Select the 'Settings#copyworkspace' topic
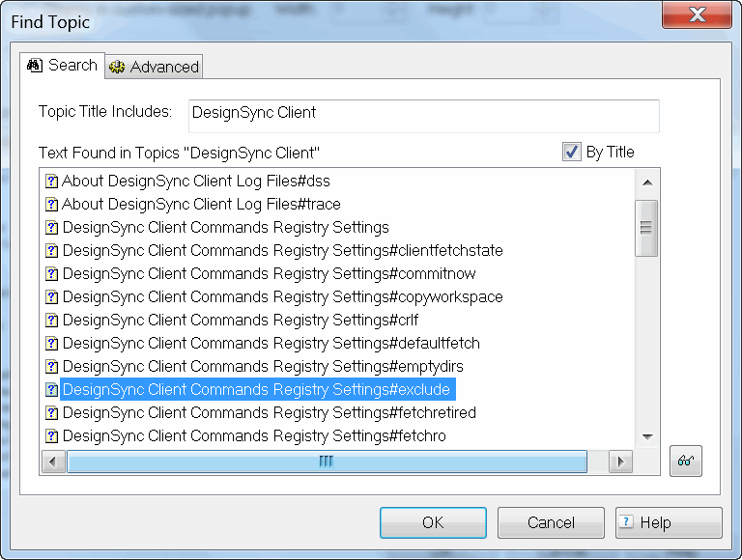This screenshot has height=560, width=742. pyautogui.click(x=282, y=297)
